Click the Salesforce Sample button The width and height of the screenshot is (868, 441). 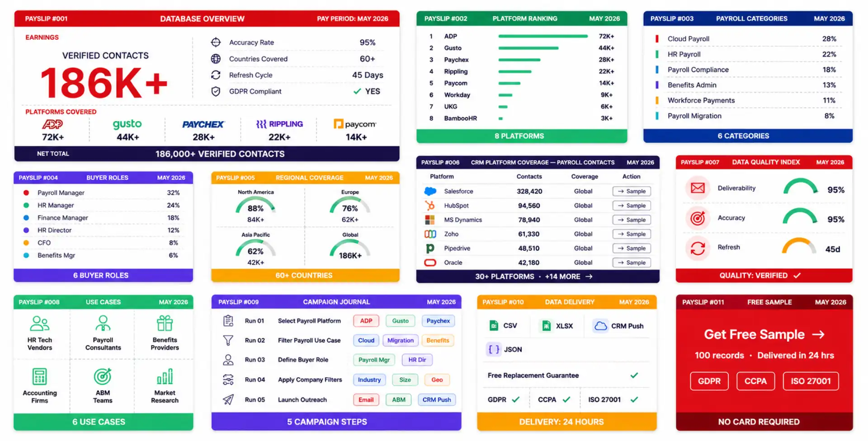632,192
